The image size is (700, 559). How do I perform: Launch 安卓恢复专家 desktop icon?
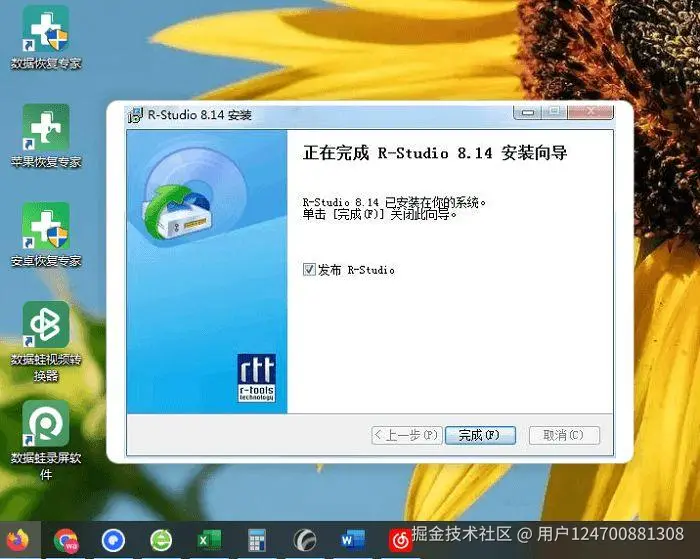[x=46, y=235]
